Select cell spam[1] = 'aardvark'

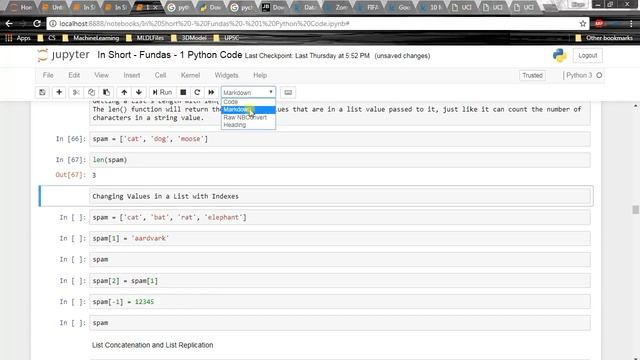[x=340, y=238]
